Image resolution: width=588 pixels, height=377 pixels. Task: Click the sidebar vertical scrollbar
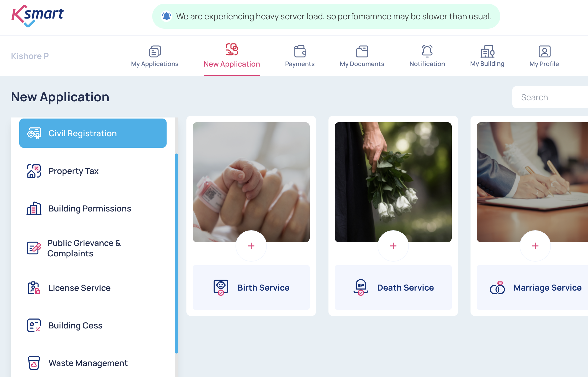(x=177, y=253)
